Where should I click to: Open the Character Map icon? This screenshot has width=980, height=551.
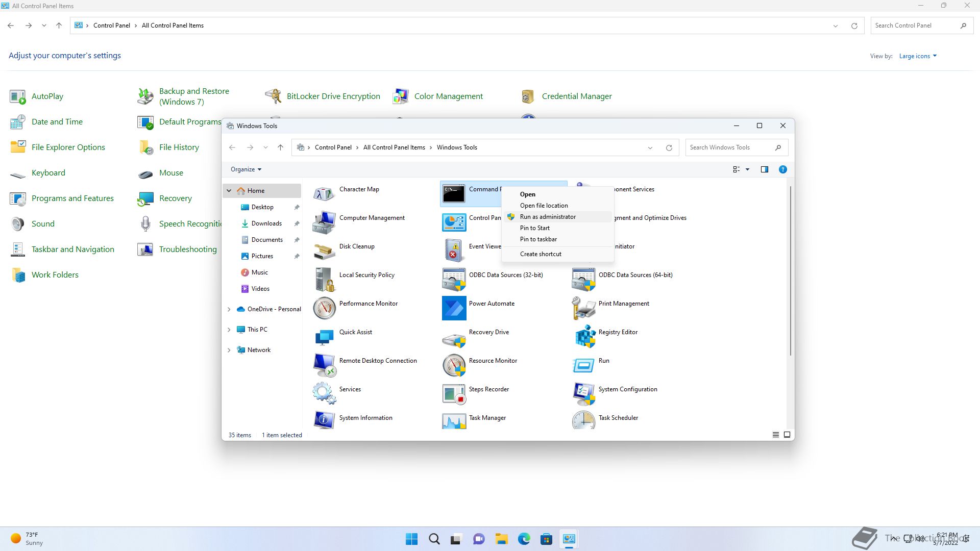324,193
